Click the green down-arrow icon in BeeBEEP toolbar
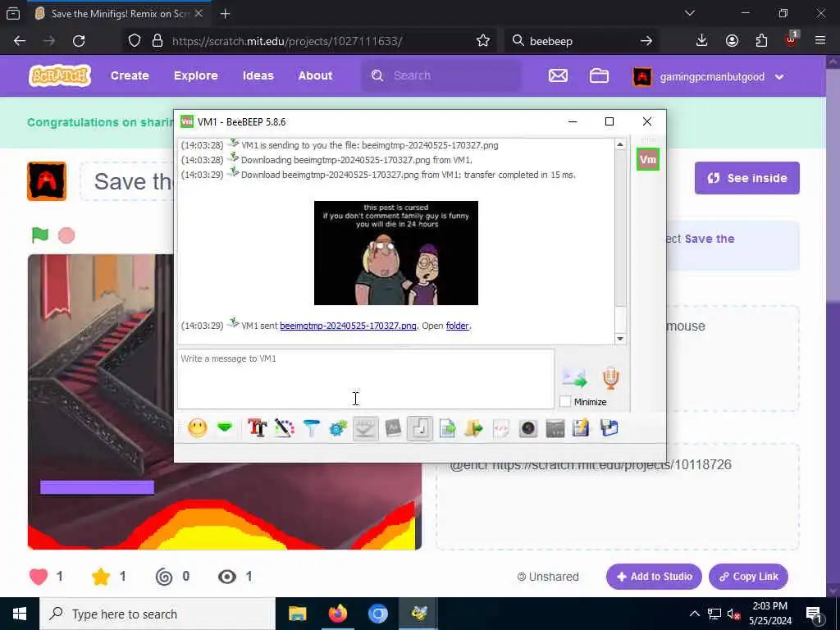The height and width of the screenshot is (630, 840). 225,427
